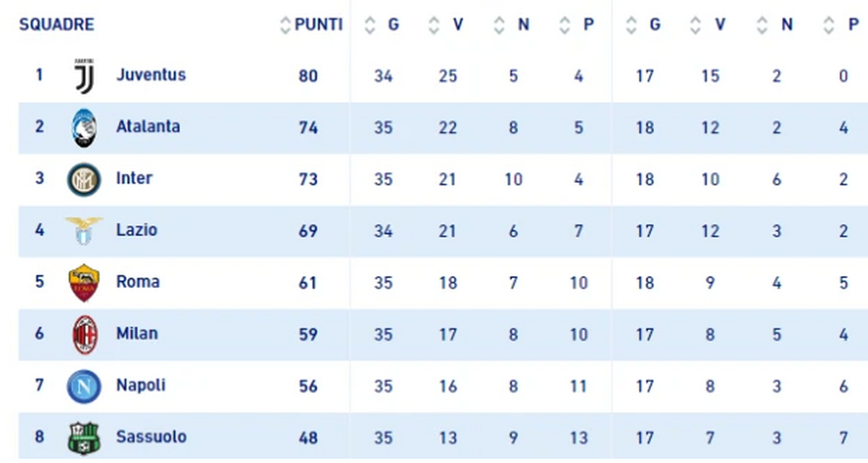Sort by first P column arrows
Image resolution: width=868 pixels, height=463 pixels.
click(565, 25)
